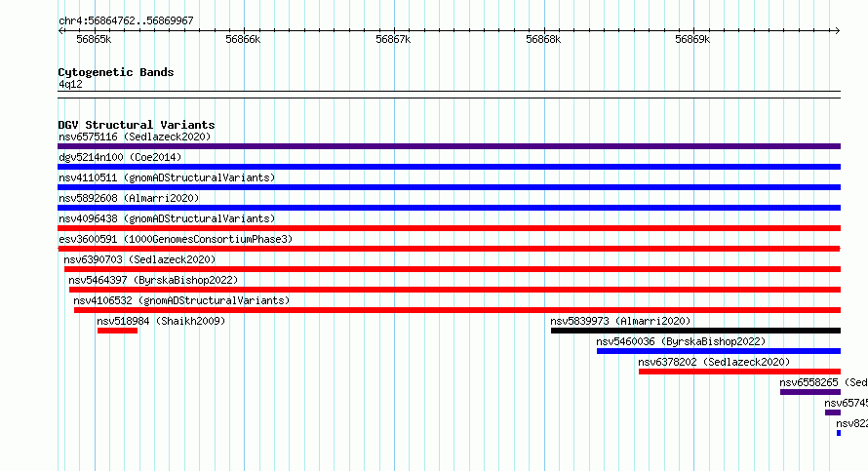Click the left arrow of the ruler
Viewport: 868px width, 471px height.
click(x=60, y=31)
